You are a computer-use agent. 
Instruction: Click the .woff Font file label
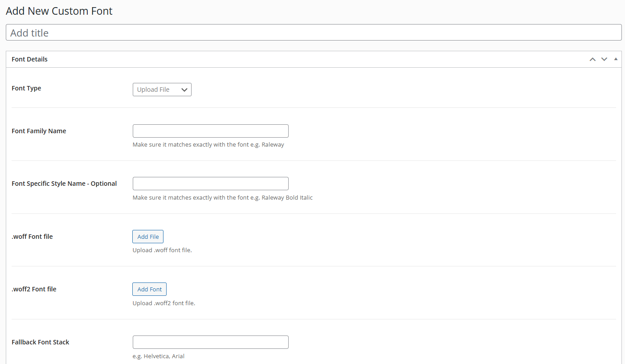32,237
